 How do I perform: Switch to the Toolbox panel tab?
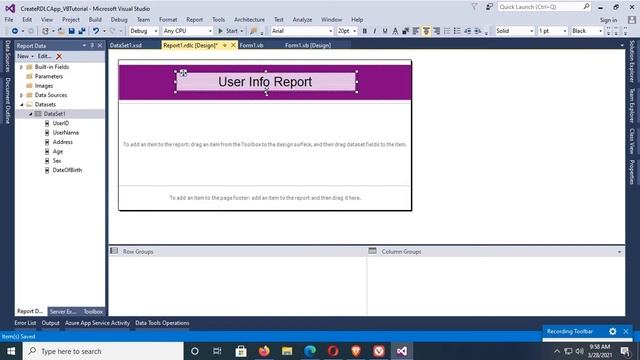pyautogui.click(x=93, y=311)
